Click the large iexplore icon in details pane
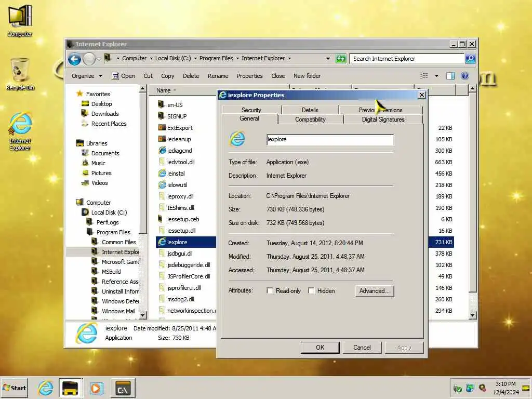Image resolution: width=532 pixels, height=399 pixels. (x=87, y=333)
